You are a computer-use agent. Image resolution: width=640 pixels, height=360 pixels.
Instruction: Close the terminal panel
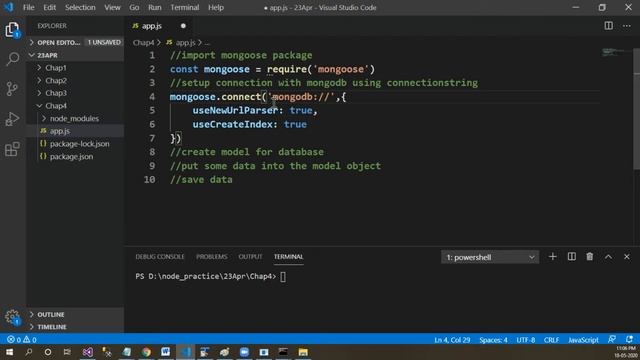tap(627, 257)
